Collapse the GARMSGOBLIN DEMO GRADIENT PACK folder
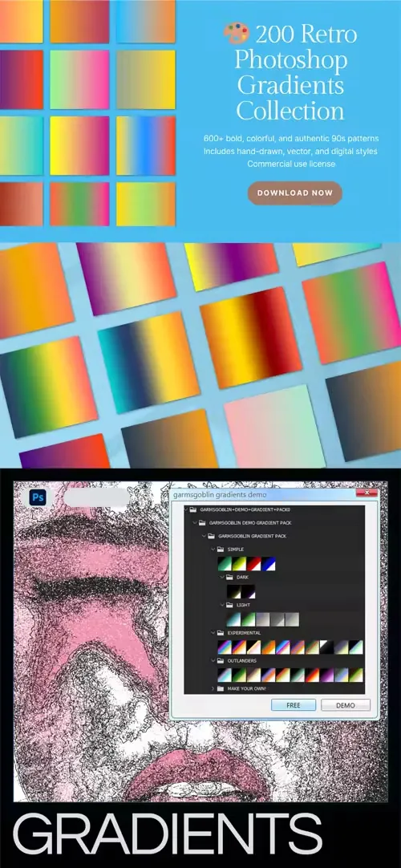The image size is (401, 868). 195,522
